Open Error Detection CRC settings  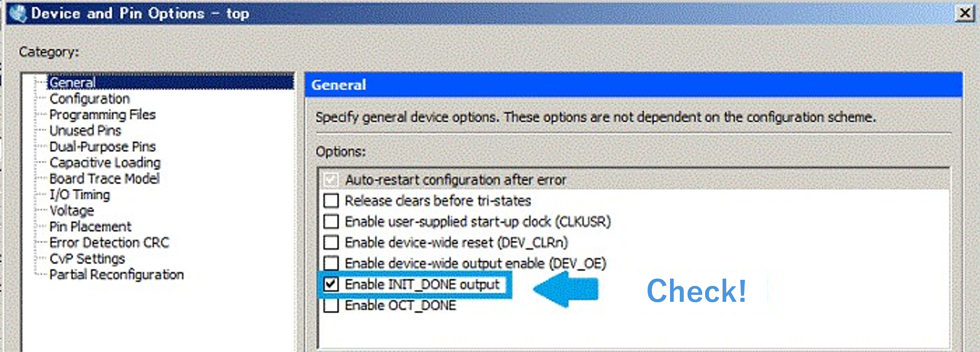pyautogui.click(x=109, y=242)
